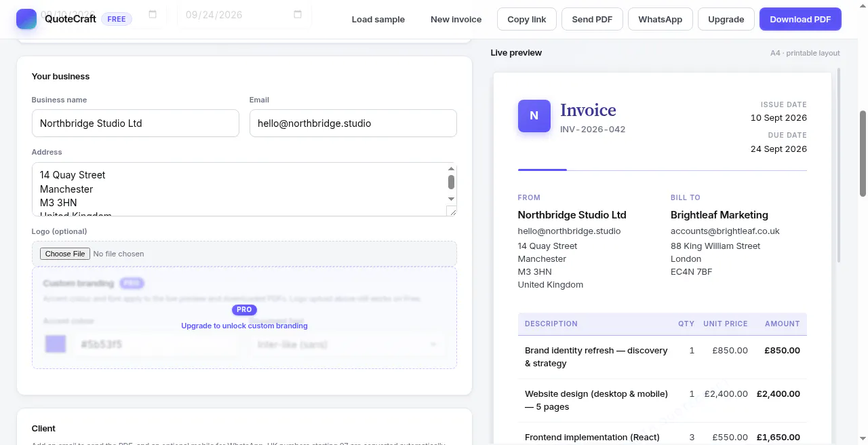The width and height of the screenshot is (868, 445).
Task: Click Choose File for logo upload
Action: pos(64,254)
